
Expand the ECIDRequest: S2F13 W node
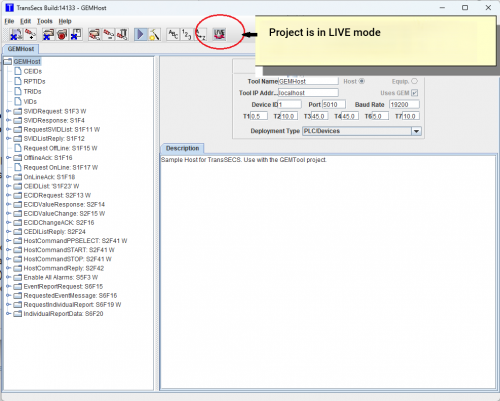point(8,195)
